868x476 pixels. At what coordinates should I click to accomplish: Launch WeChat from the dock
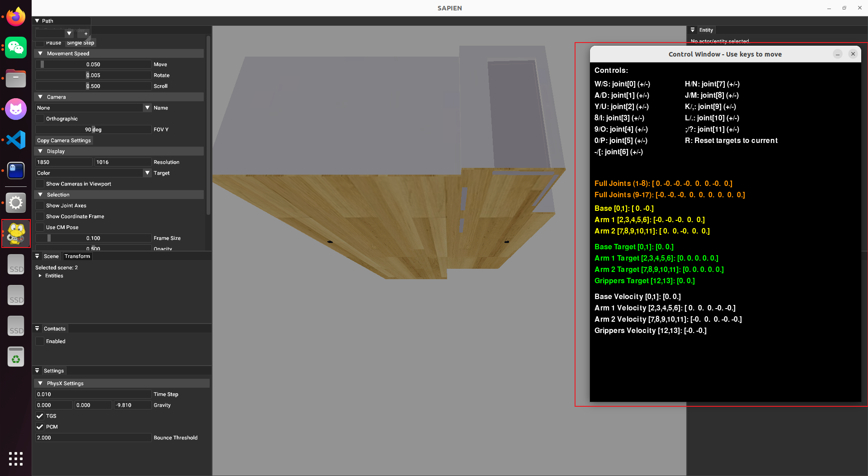tap(16, 48)
